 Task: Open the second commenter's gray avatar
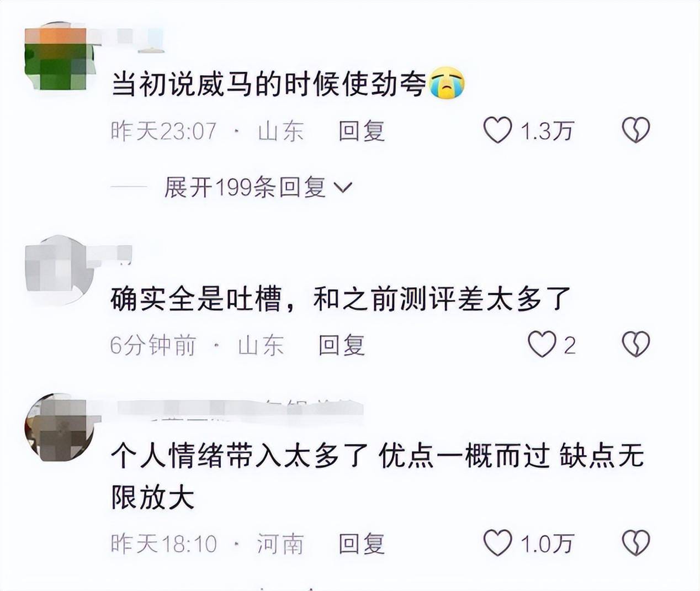pyautogui.click(x=57, y=270)
